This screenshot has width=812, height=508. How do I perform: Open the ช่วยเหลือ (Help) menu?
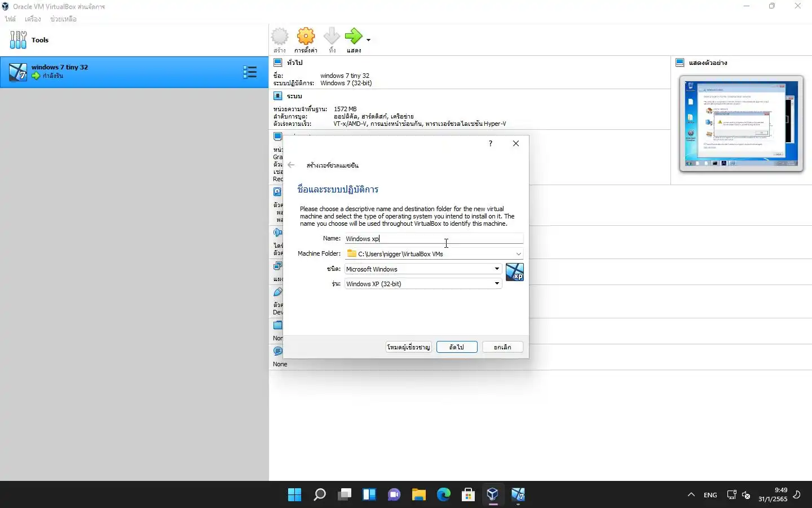(63, 19)
